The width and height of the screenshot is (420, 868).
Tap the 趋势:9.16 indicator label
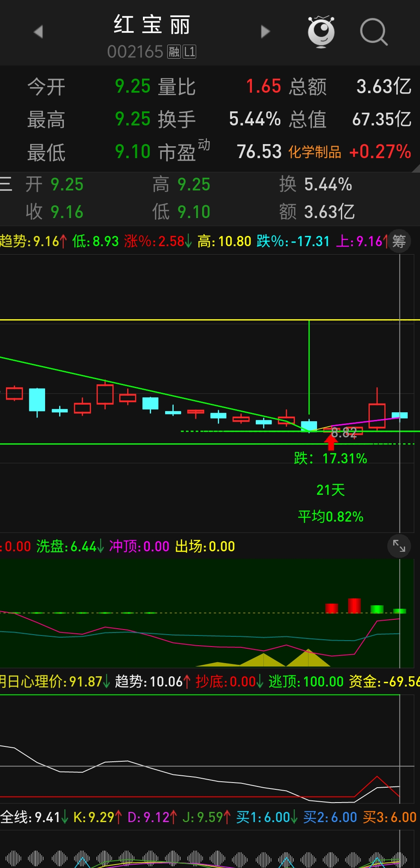(x=34, y=241)
